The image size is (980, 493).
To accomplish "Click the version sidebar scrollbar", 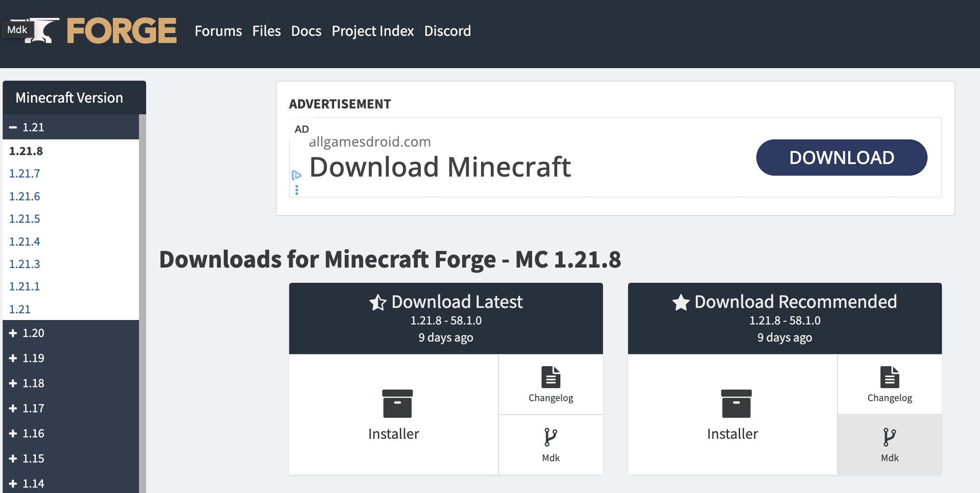I will 143,269.
